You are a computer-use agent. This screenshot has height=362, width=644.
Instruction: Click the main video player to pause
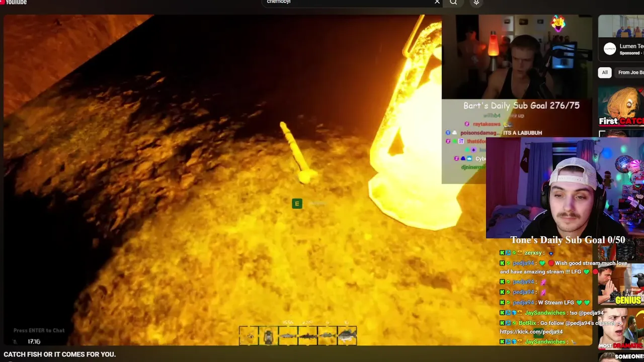pos(298,180)
